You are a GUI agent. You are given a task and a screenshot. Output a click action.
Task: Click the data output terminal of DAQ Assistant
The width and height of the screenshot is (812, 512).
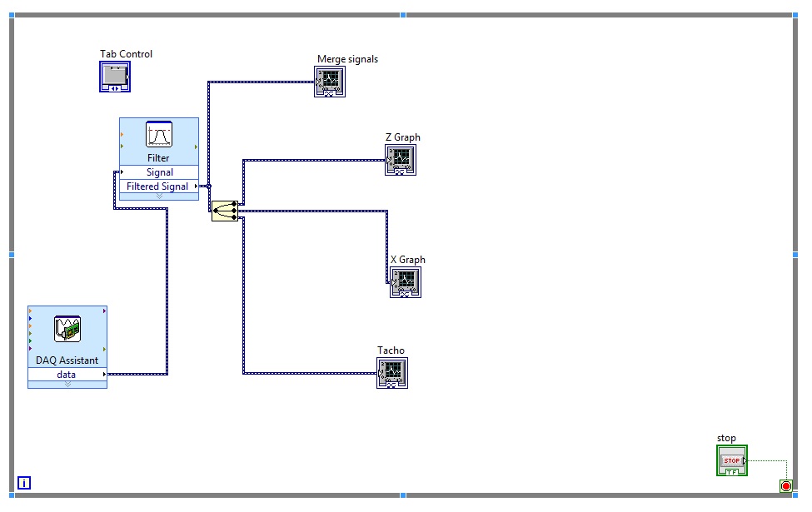tap(103, 375)
